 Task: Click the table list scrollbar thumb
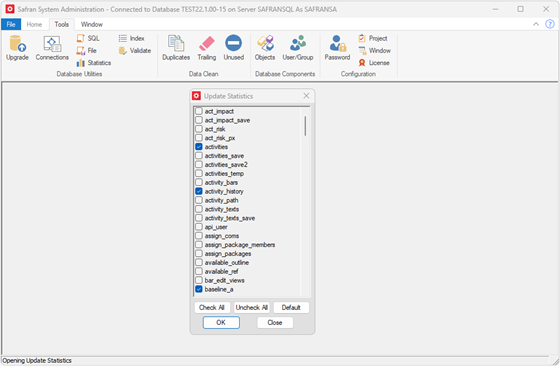click(x=305, y=126)
